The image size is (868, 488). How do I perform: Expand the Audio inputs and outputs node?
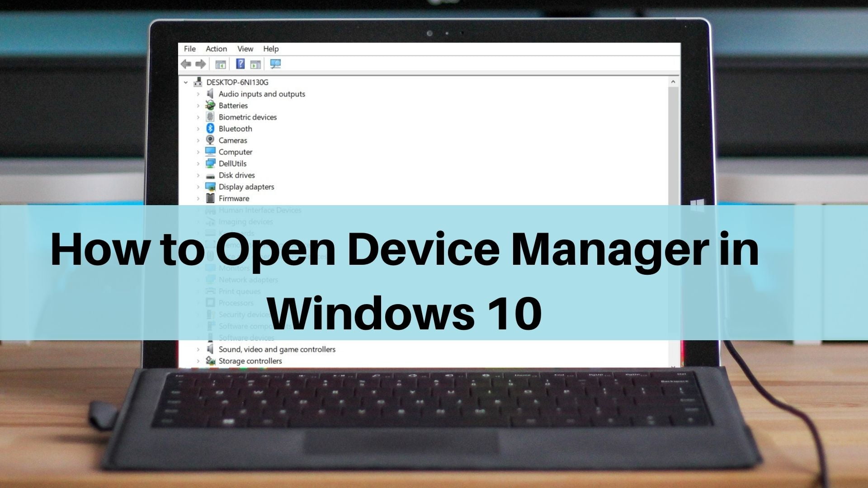pos(198,94)
